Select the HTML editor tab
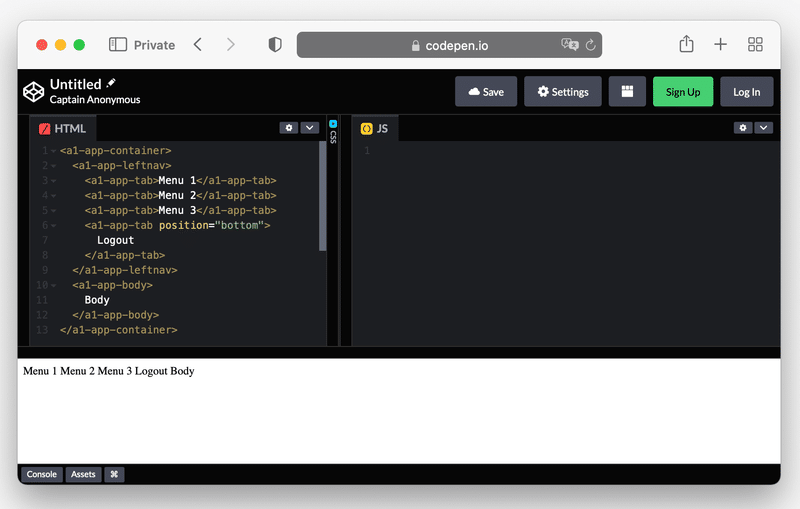 (63, 129)
